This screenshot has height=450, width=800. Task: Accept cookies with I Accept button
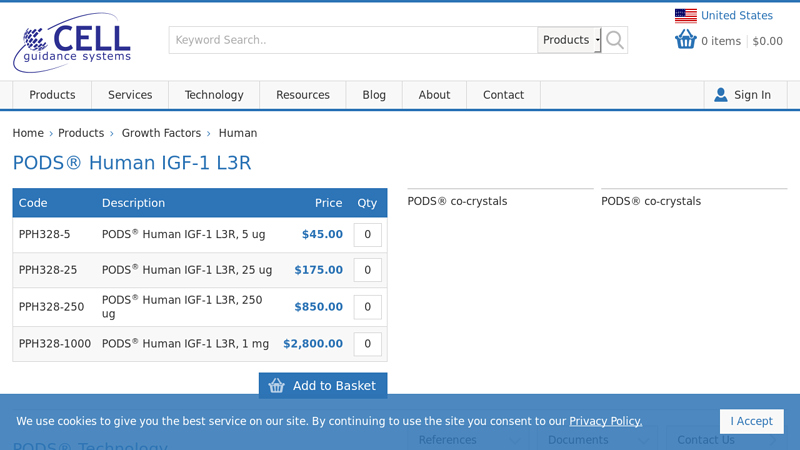click(752, 421)
